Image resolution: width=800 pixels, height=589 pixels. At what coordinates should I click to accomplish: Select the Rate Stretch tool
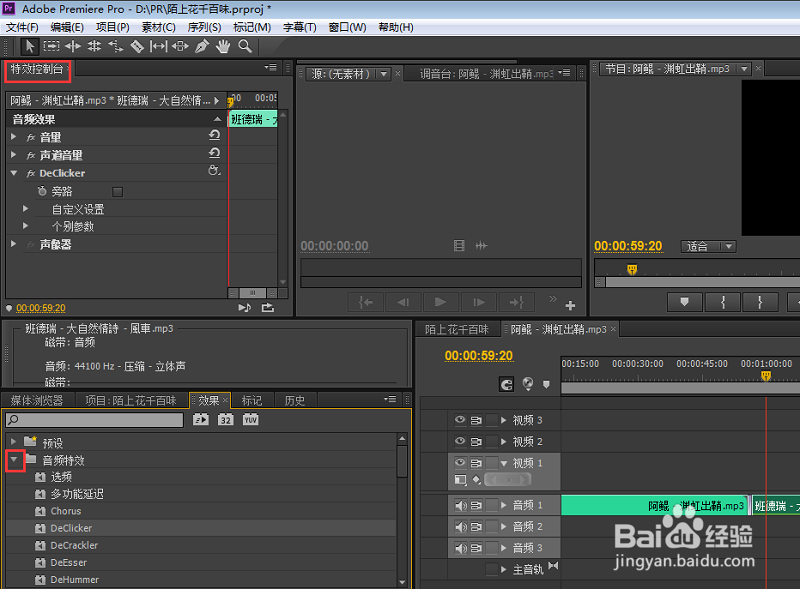click(x=116, y=46)
